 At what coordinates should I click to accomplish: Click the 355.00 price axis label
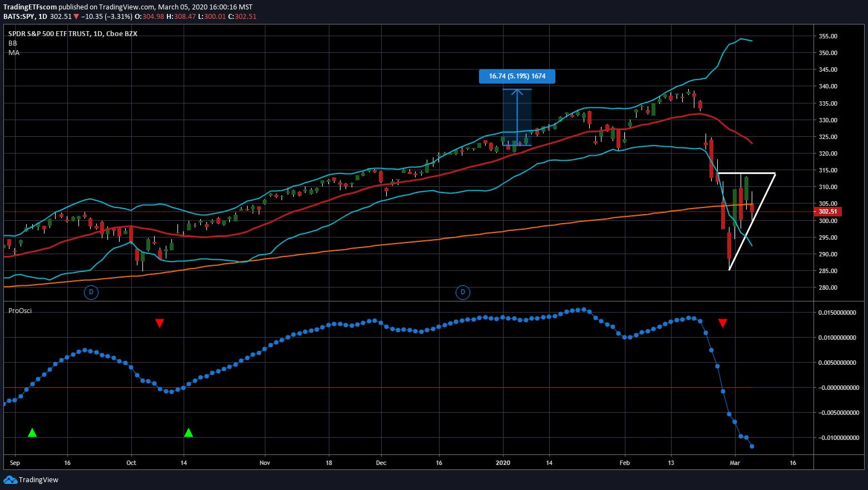(x=828, y=36)
